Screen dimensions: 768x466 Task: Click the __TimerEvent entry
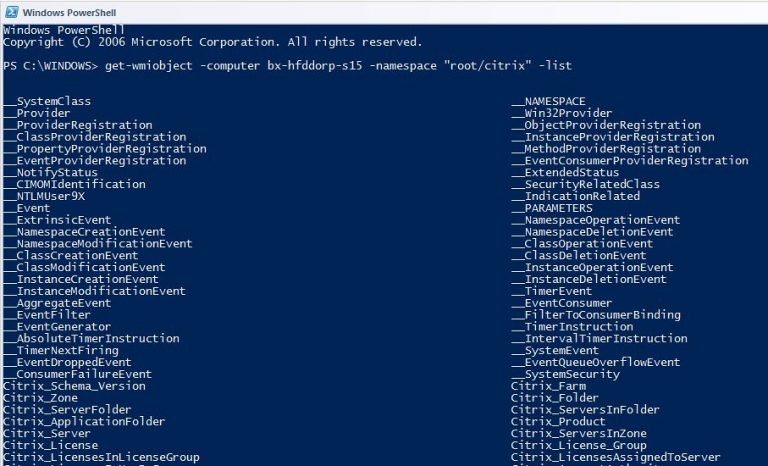[x=552, y=291]
